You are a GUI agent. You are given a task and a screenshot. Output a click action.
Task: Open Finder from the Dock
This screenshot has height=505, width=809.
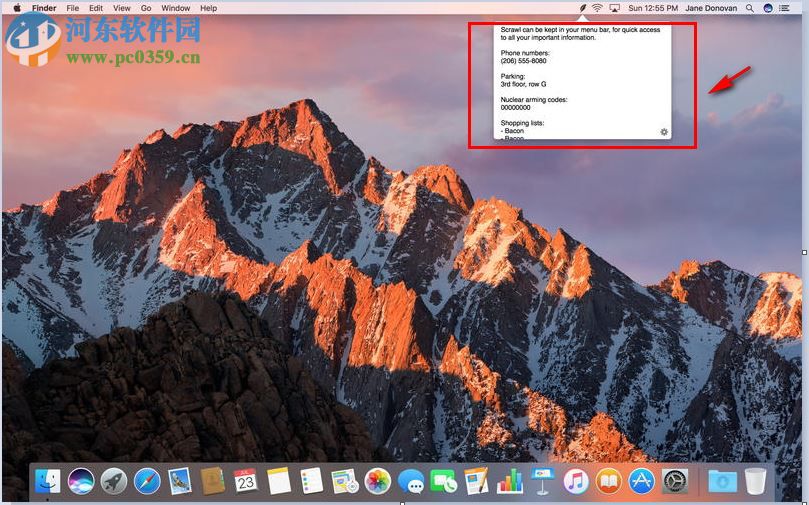(x=47, y=482)
